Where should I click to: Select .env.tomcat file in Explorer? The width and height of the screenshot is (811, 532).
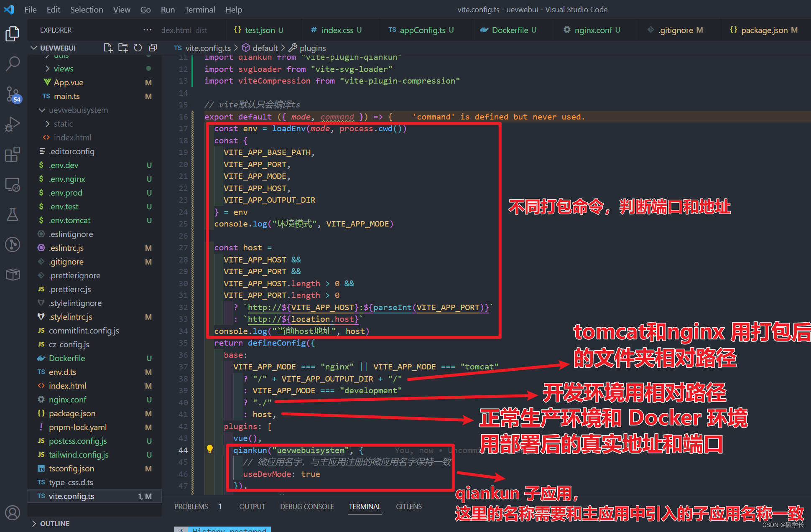(94, 220)
